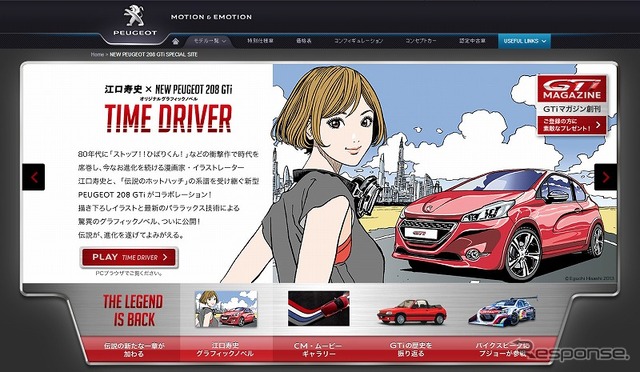Open the GTiの歴史を振り返る tab
Viewport: 640px width, 372px height.
[411, 350]
